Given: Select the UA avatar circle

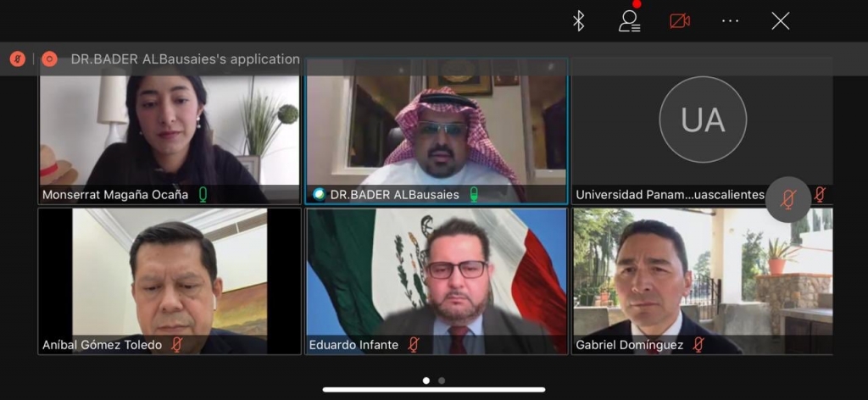Looking at the screenshot, I should pyautogui.click(x=703, y=119).
